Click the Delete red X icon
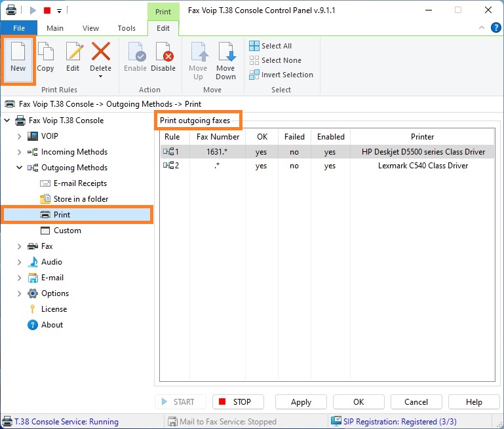This screenshot has width=504, height=429. 101,51
